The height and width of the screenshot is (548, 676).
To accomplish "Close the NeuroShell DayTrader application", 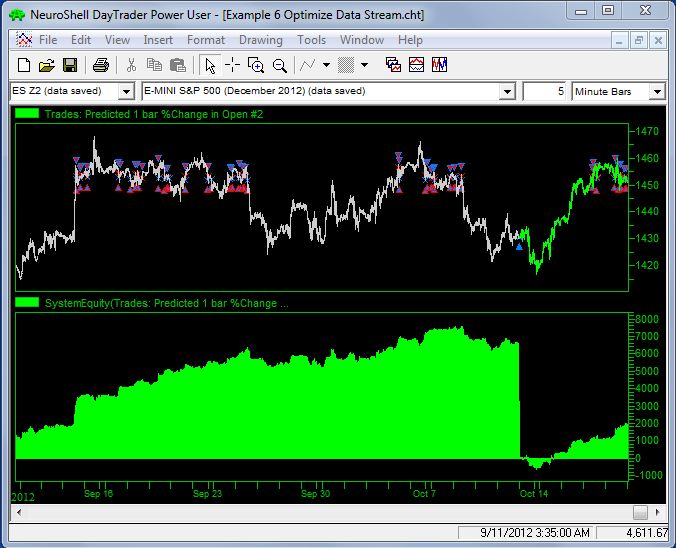I will coord(645,11).
